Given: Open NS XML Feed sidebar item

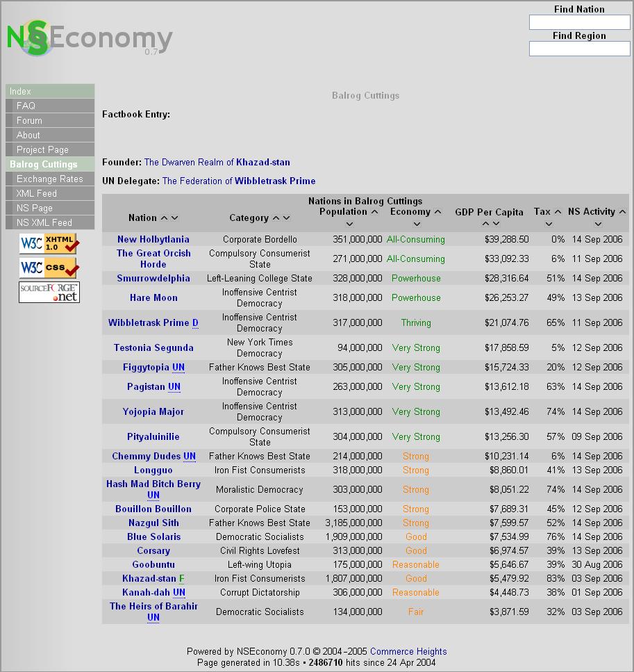Looking at the screenshot, I should coord(44,222).
